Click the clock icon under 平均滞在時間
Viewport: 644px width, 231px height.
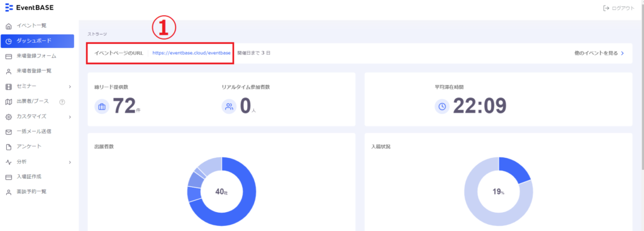(x=442, y=107)
